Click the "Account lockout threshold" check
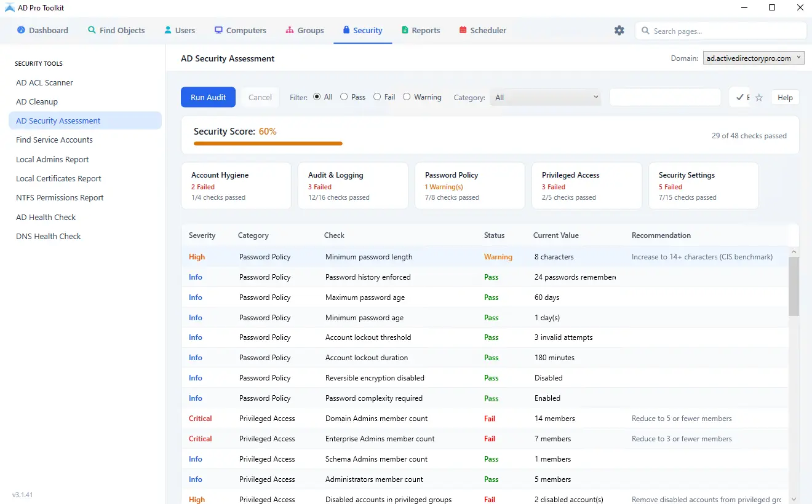This screenshot has height=504, width=812. coord(368,337)
